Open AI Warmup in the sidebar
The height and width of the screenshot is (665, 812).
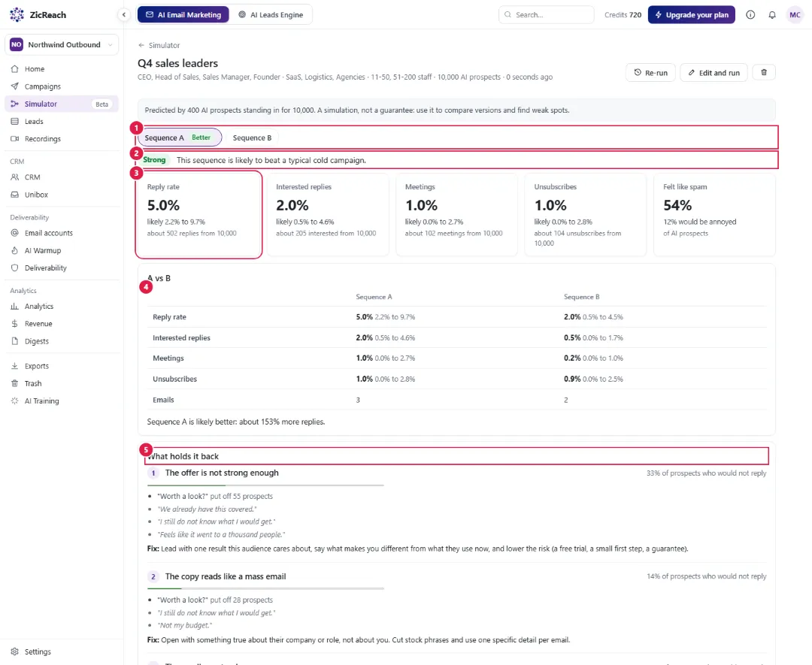pyautogui.click(x=62, y=250)
